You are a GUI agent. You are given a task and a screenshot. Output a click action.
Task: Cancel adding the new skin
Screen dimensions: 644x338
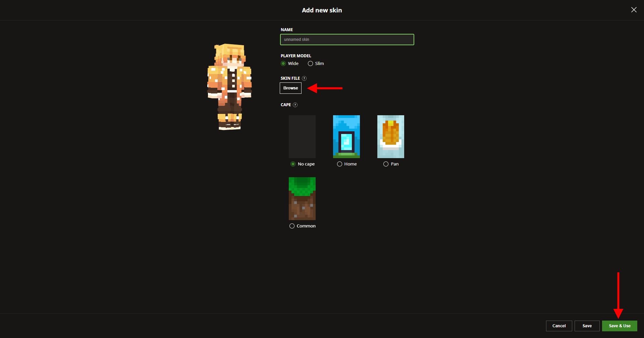[558, 326]
